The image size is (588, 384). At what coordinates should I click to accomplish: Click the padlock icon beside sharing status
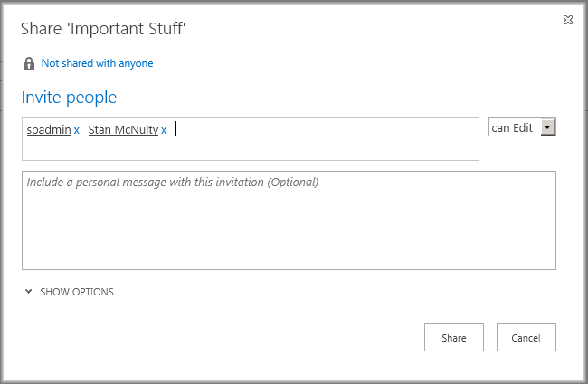tap(29, 64)
